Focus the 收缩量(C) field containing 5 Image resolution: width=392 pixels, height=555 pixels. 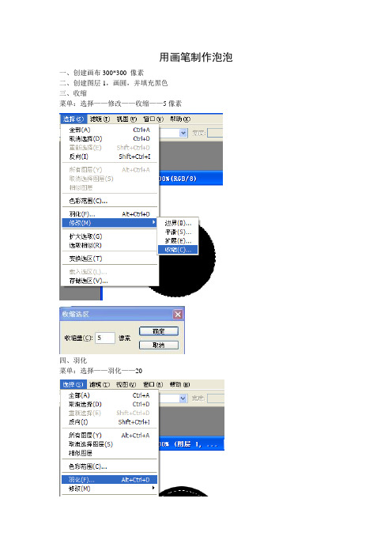point(105,338)
